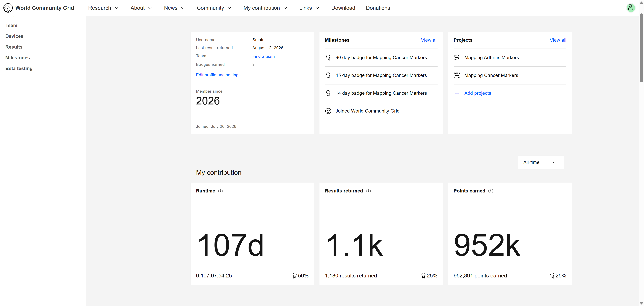Select Devices in the sidebar
644x306 pixels.
pyautogui.click(x=14, y=36)
